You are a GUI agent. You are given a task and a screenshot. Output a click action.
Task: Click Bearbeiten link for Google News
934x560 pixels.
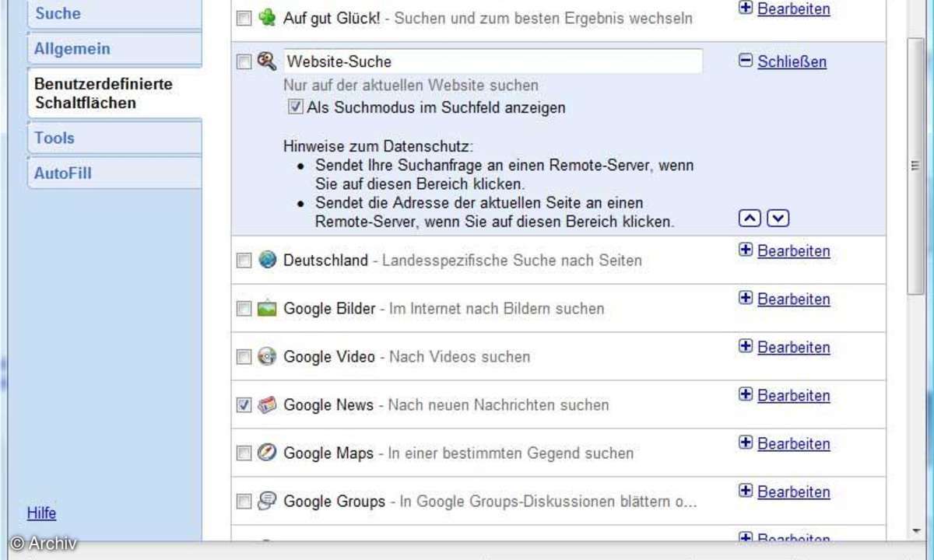tap(794, 396)
